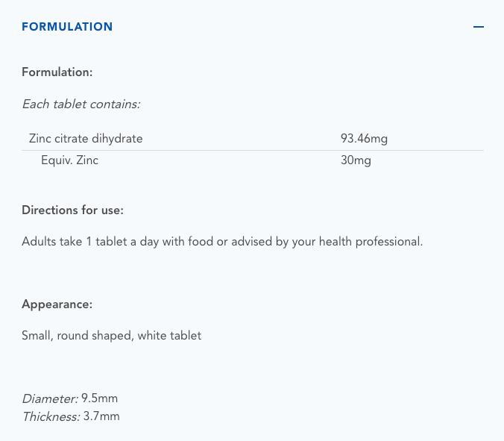
Task: Collapse the Formulation section minus icon
Action: [x=478, y=27]
